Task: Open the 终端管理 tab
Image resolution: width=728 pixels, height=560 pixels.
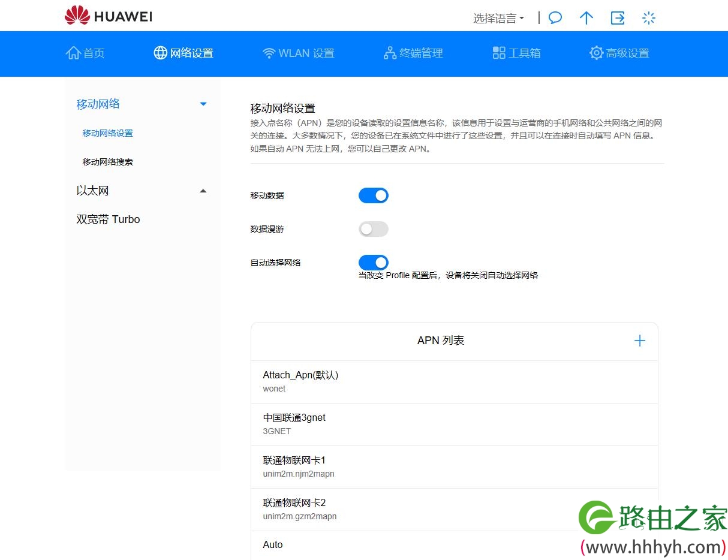Action: (413, 53)
